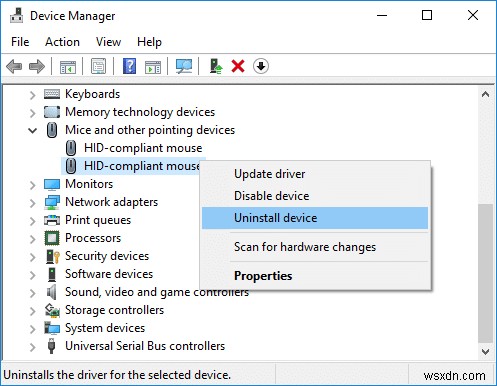Toggle the action pane toolbar icon
Image resolution: width=497 pixels, height=386 pixels.
click(x=153, y=66)
